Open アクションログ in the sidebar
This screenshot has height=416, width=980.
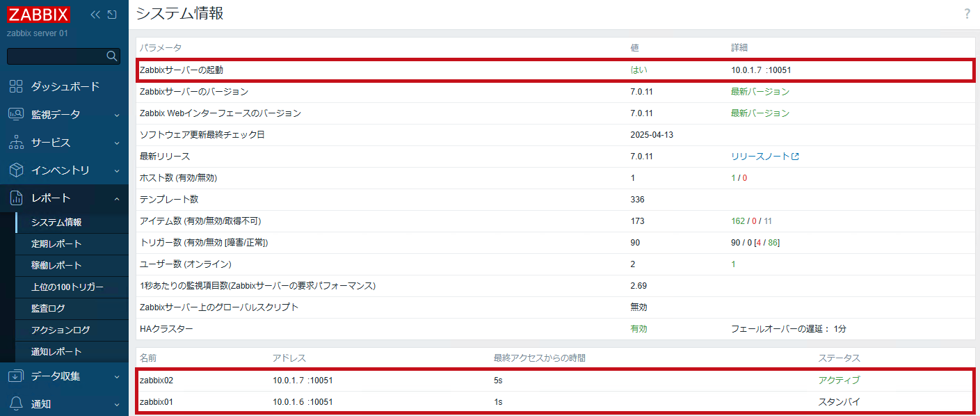[61, 330]
